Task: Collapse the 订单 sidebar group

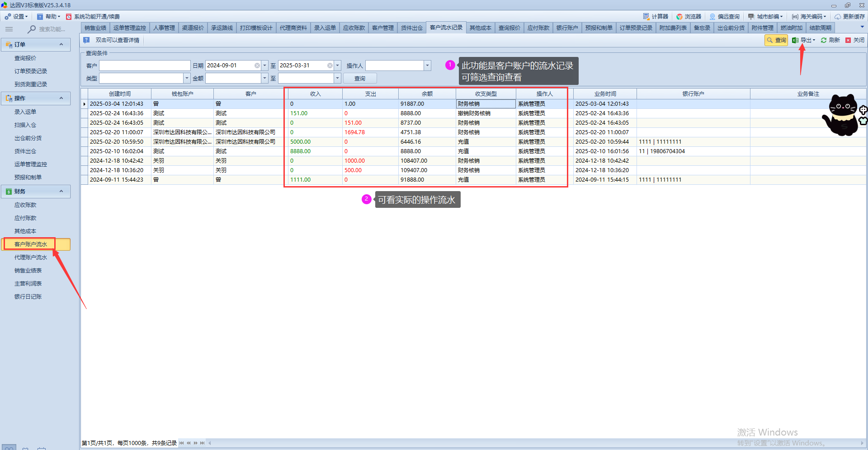Action: pos(61,44)
